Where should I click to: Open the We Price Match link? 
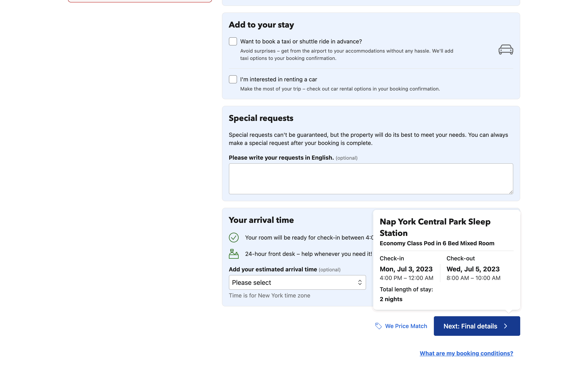(x=406, y=326)
